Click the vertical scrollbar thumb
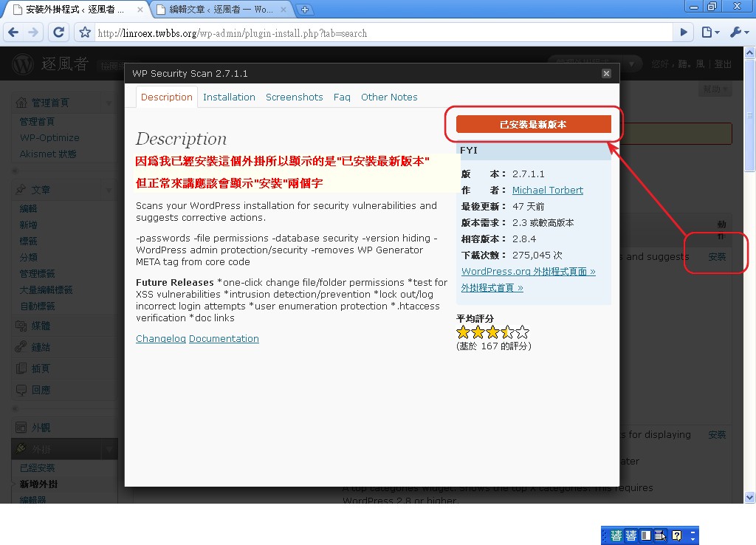Screen dimensions: 756x545 (x=749, y=114)
